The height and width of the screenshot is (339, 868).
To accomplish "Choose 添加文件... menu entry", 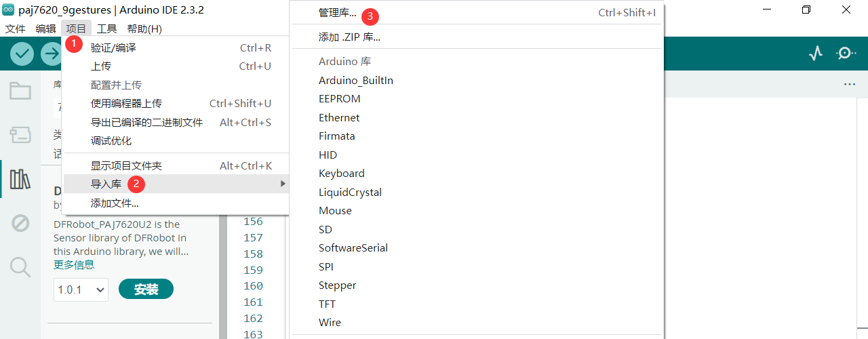I will 176,203.
